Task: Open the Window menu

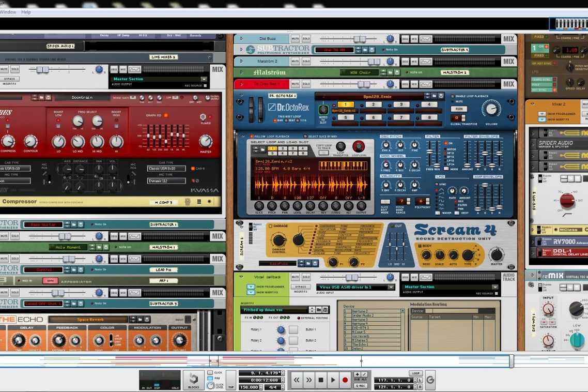Action: tap(8, 12)
